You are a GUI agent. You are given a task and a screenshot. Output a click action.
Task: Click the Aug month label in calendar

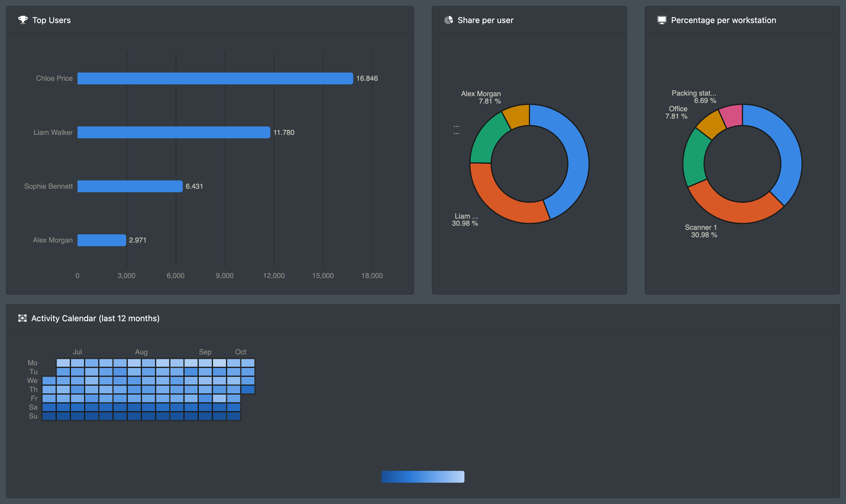point(141,352)
